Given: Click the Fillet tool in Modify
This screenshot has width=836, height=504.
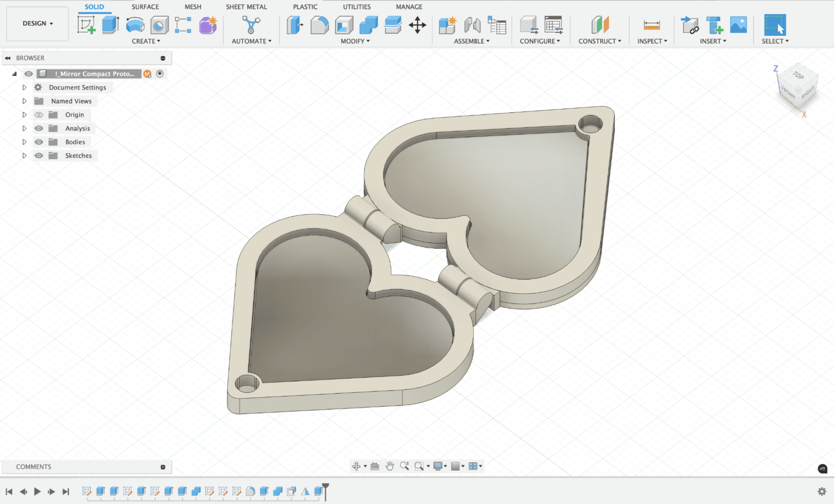Looking at the screenshot, I should tap(320, 25).
